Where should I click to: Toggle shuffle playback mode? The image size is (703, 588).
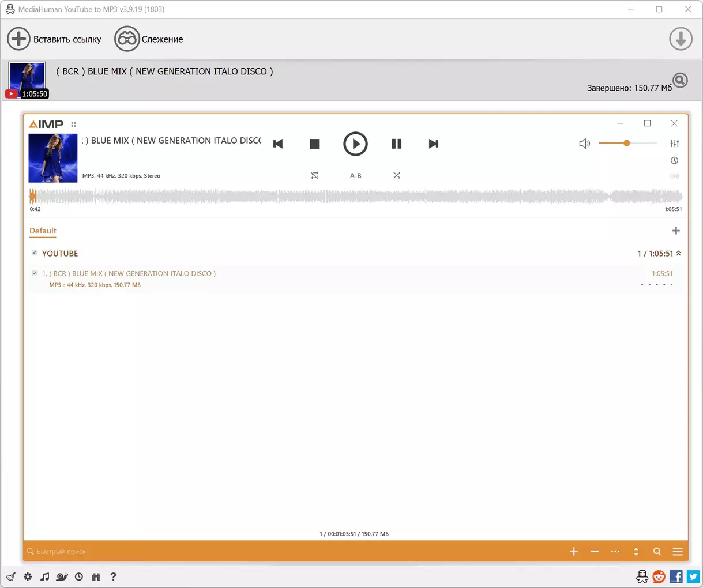[397, 175]
